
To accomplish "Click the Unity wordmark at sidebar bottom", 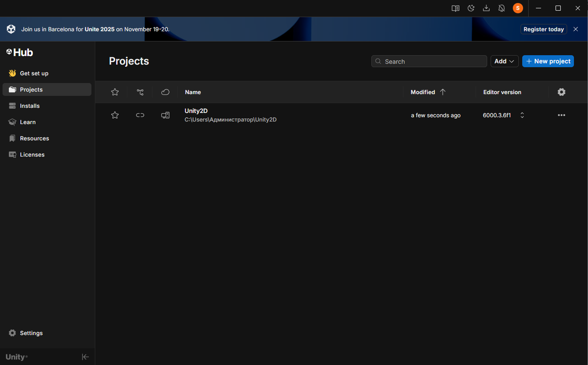I will coord(17,357).
